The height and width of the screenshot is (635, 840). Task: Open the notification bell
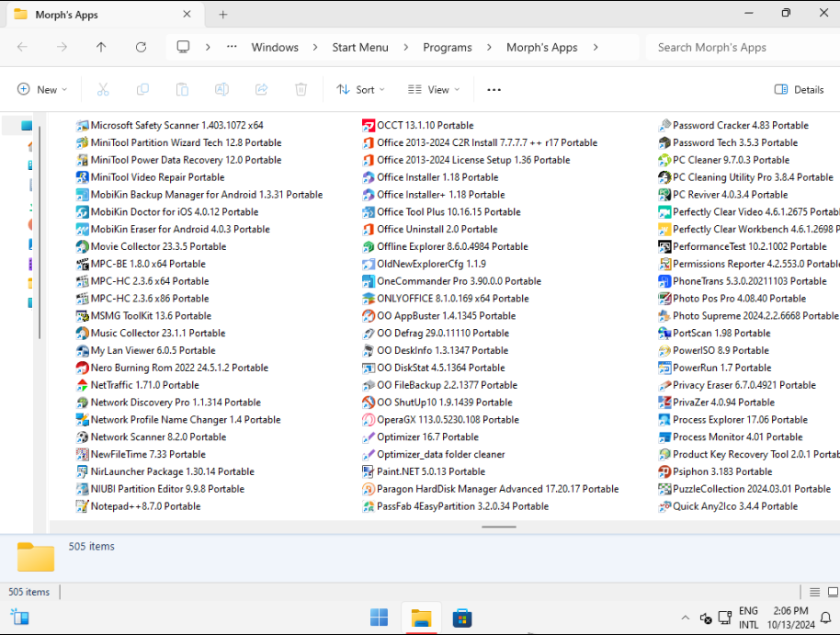pyautogui.click(x=826, y=618)
